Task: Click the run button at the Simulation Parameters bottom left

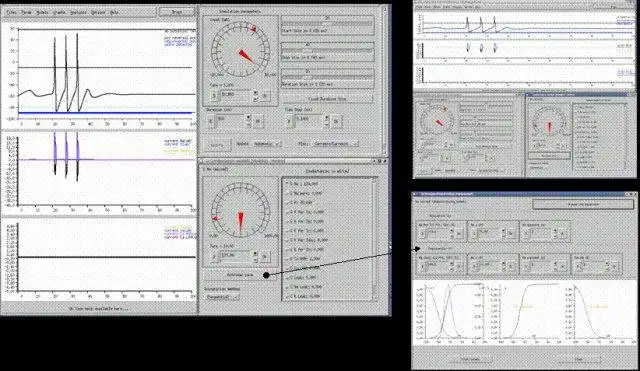Action: 217,144
